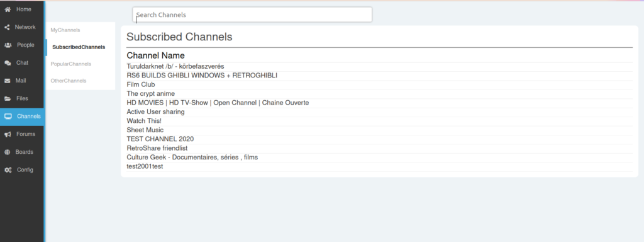
Task: Open the Home label in sidebar
Action: 24,9
